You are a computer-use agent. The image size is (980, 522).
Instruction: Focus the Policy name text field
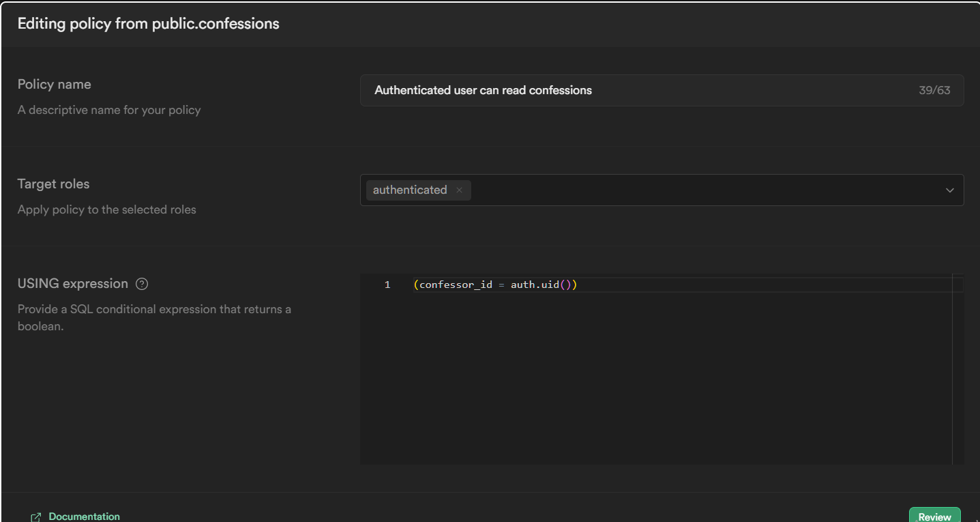pos(614,91)
